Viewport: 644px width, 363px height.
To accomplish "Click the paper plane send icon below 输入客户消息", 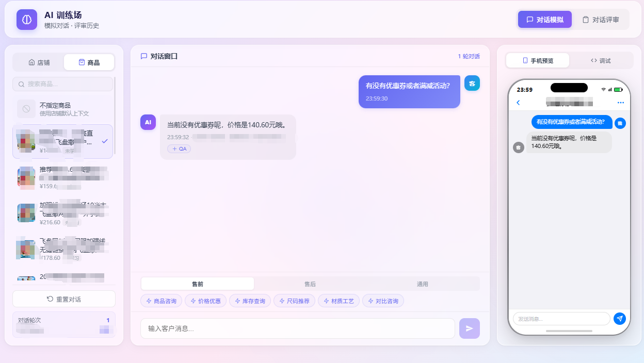I will point(469,328).
